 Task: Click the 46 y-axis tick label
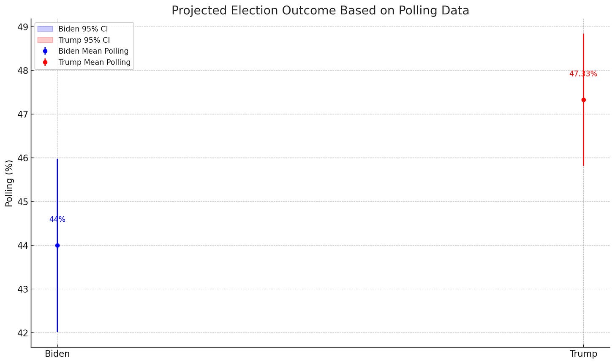[23, 158]
